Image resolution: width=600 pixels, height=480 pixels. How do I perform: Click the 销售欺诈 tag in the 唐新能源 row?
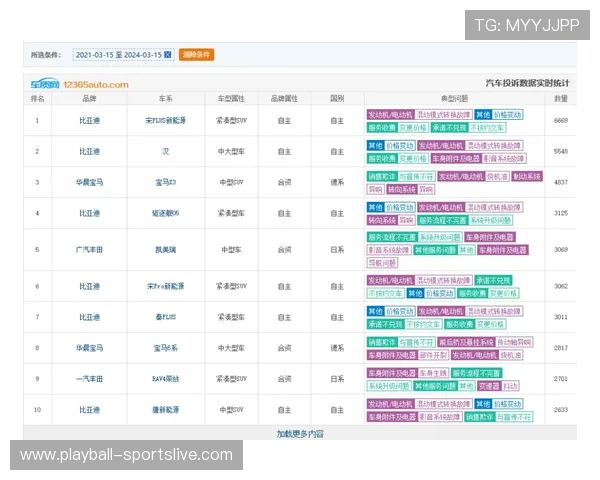(479, 417)
